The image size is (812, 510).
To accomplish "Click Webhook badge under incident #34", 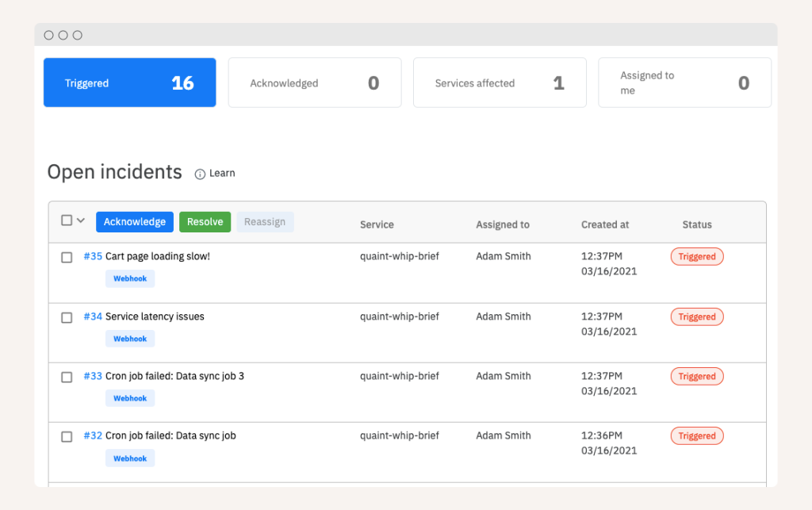I will tap(130, 339).
